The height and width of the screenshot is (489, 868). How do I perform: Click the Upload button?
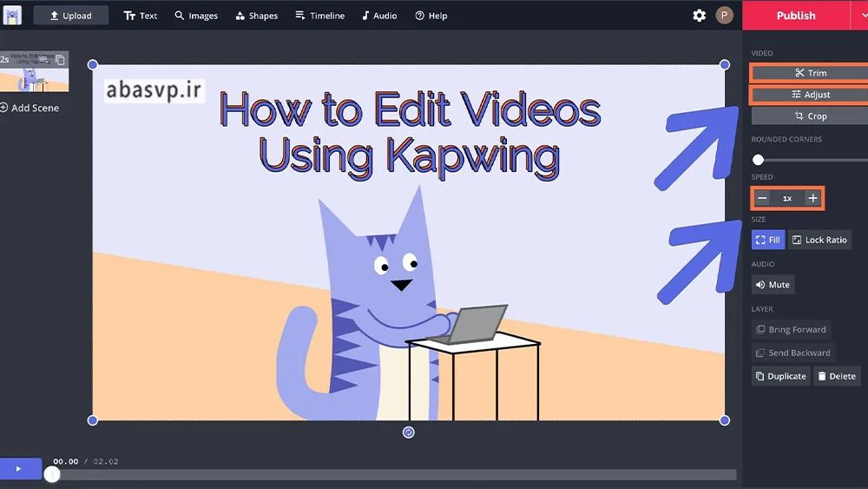click(x=71, y=16)
